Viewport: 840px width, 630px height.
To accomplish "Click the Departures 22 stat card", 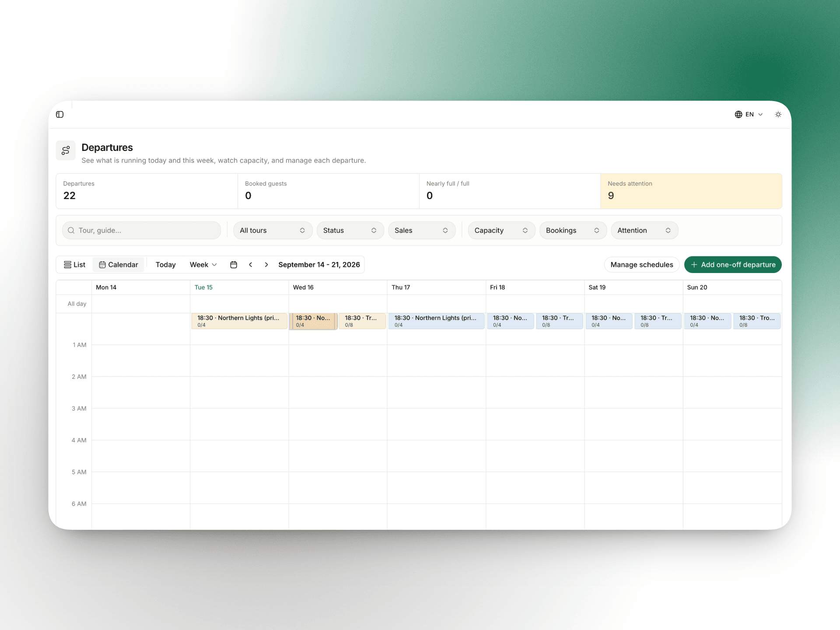I will pos(147,191).
